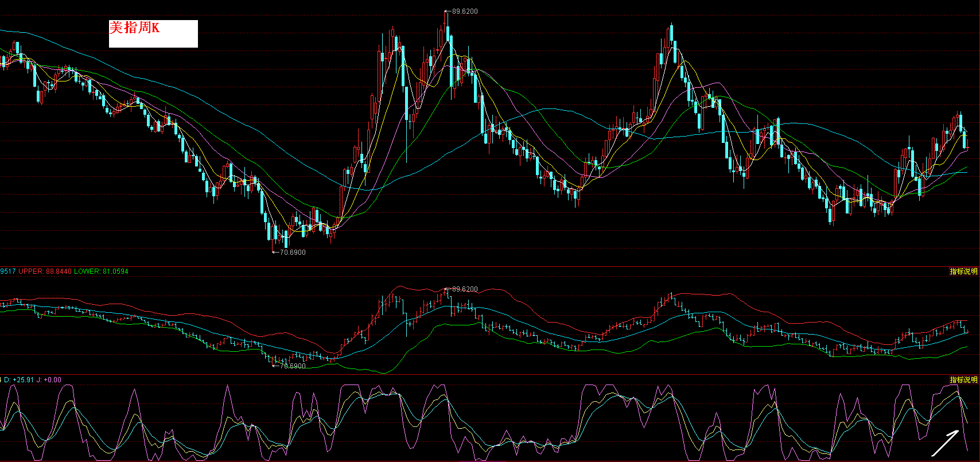This screenshot has height=462, width=980.
Task: Click the LOWER: 81.0594 band readout
Action: click(x=102, y=271)
